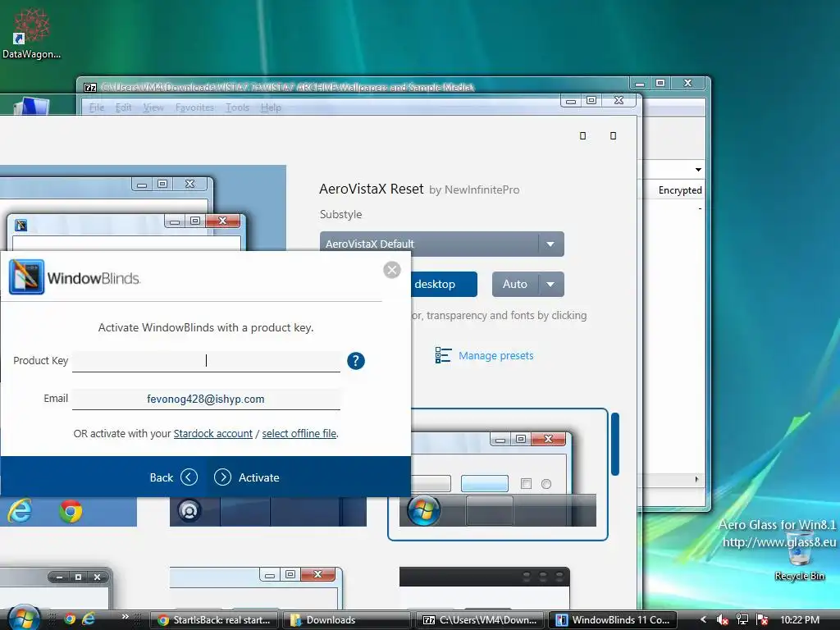Viewport: 840px width, 630px height.
Task: Click the select offline file link
Action: [299, 433]
